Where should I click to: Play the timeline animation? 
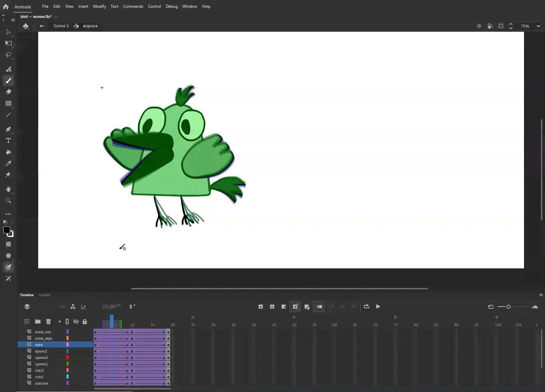coord(378,307)
